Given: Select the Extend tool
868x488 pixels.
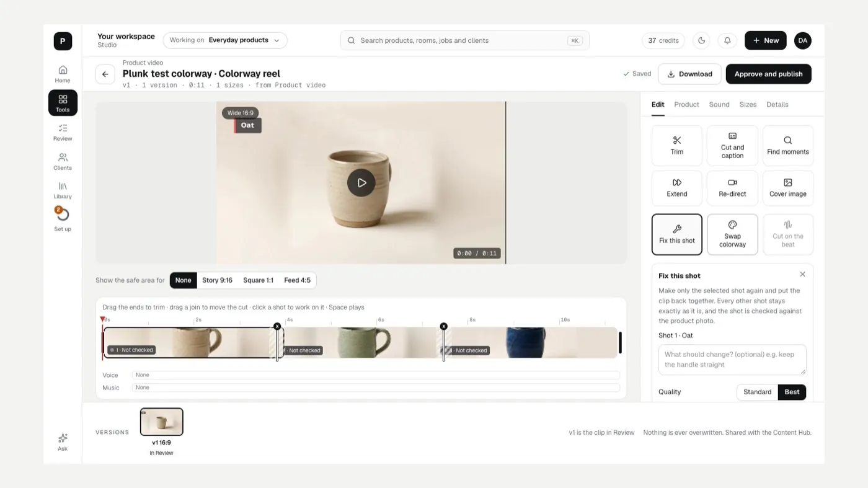Looking at the screenshot, I should click(x=677, y=188).
